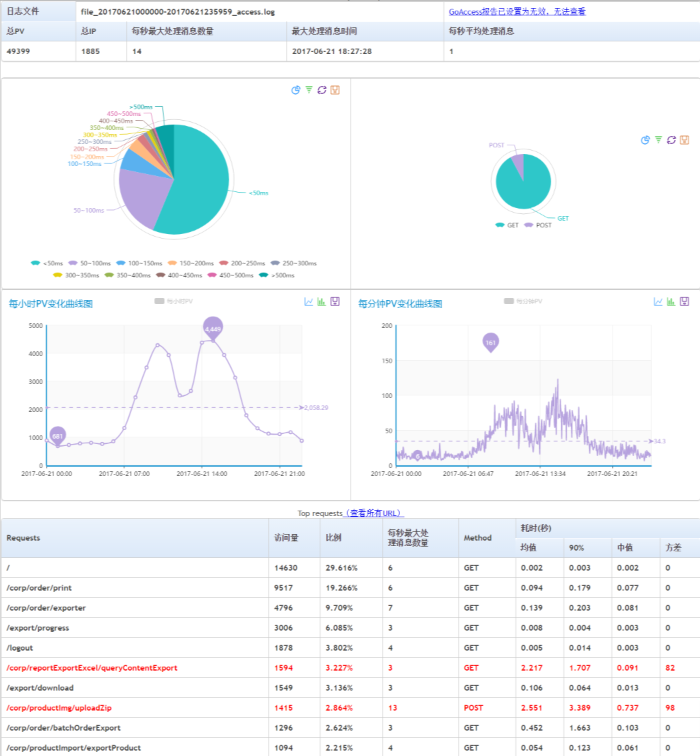Toggle the 100~150ms legend entry
Image resolution: width=700 pixels, height=756 pixels.
139,263
